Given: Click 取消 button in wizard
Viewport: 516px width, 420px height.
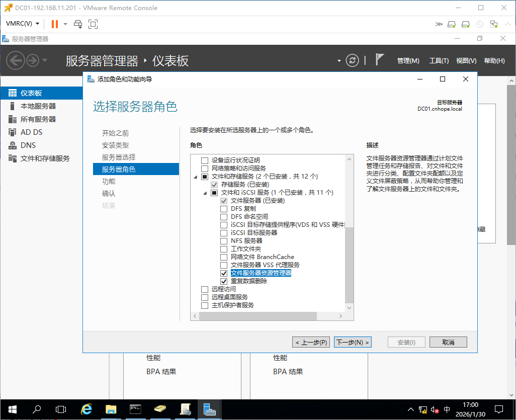Looking at the screenshot, I should click(x=448, y=343).
